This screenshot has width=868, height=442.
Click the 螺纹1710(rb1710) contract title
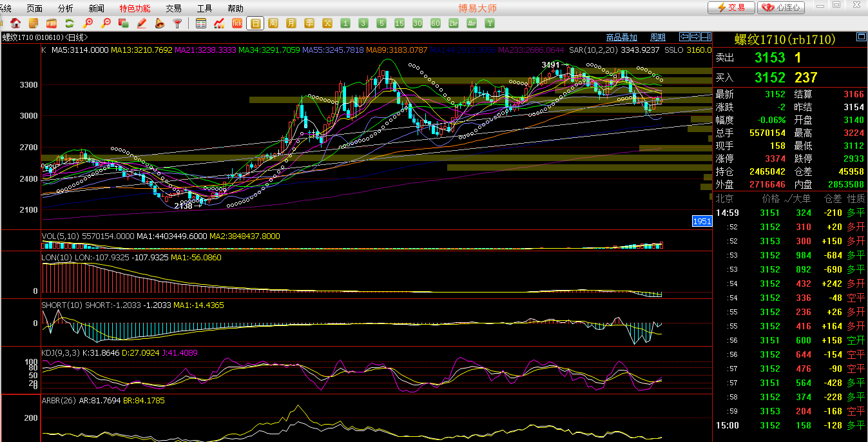tap(784, 40)
